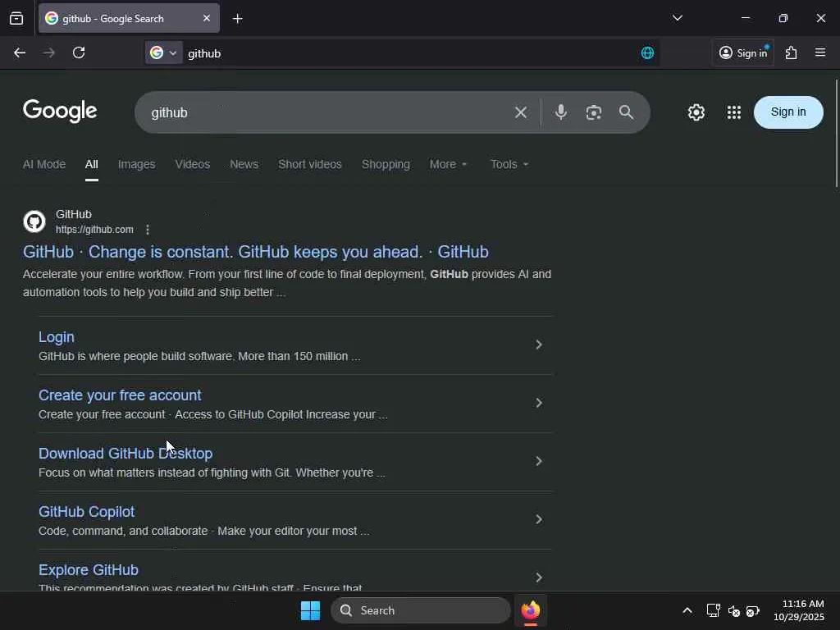Open the display tray icon
The width and height of the screenshot is (840, 630).
tap(713, 610)
